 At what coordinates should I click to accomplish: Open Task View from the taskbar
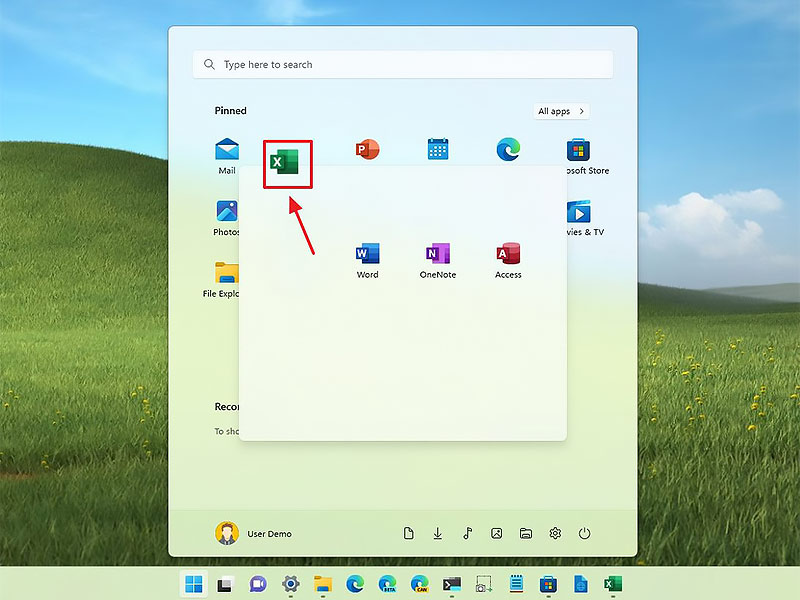(226, 584)
